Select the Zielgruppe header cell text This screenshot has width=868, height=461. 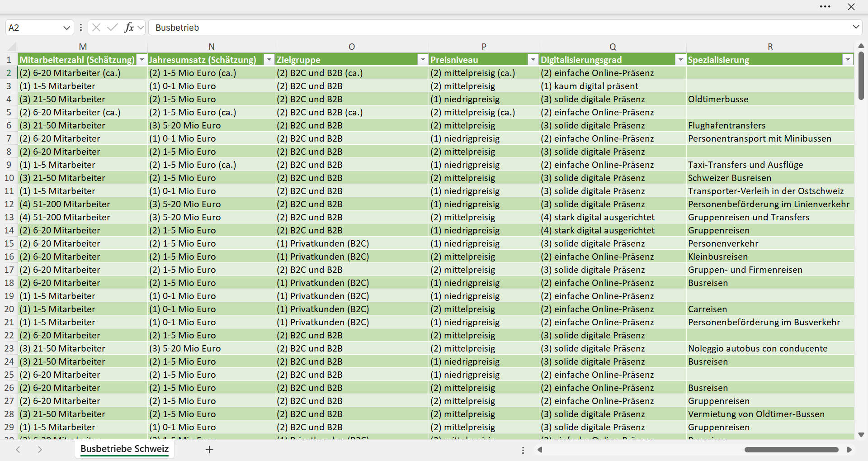pyautogui.click(x=298, y=60)
